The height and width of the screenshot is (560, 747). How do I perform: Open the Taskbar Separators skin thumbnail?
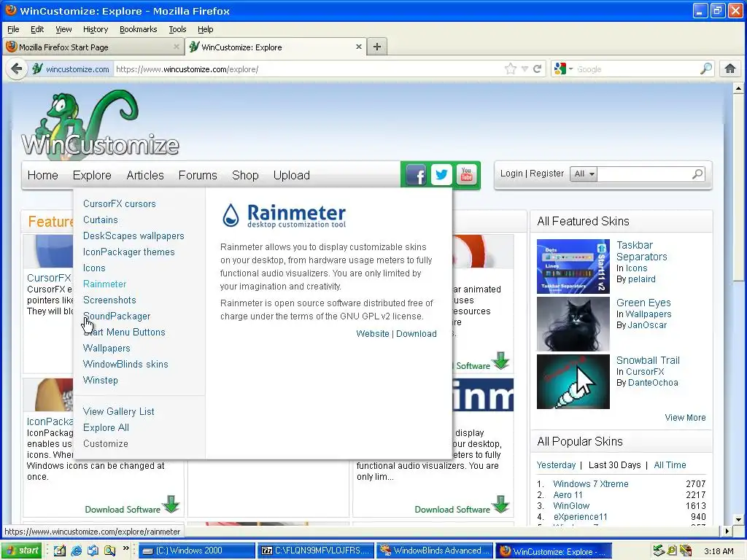[x=573, y=266]
